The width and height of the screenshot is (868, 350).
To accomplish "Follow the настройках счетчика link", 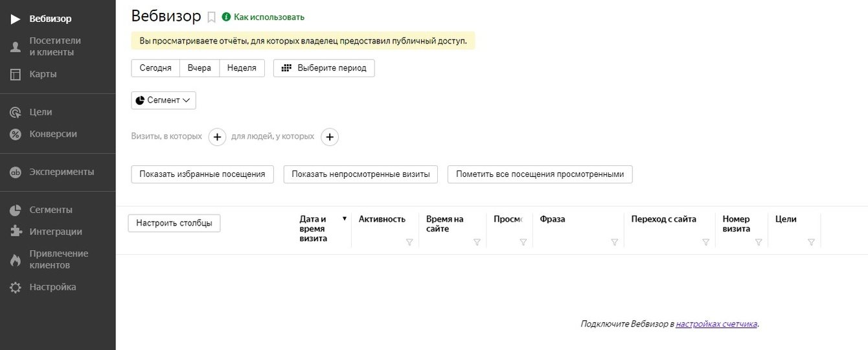I will coord(716,324).
